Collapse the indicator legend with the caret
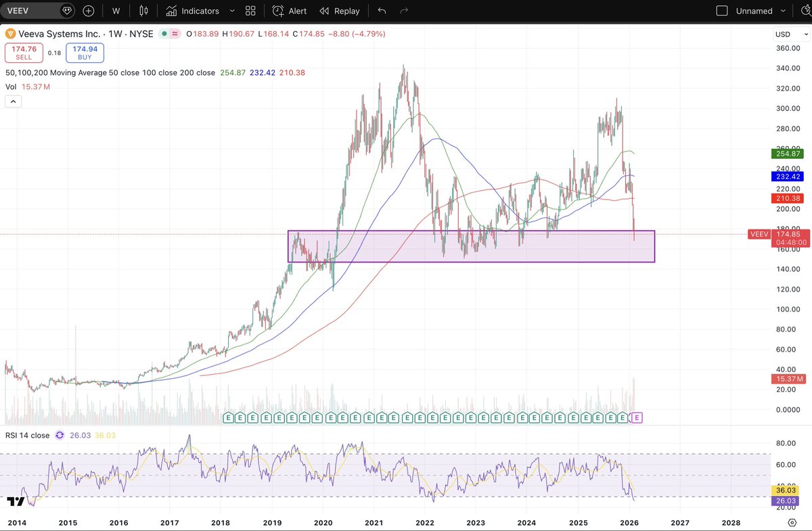The height and width of the screenshot is (531, 812). (14, 101)
